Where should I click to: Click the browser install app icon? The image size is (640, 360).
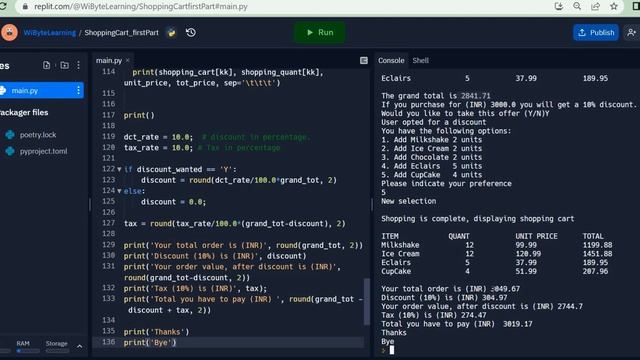point(559,6)
